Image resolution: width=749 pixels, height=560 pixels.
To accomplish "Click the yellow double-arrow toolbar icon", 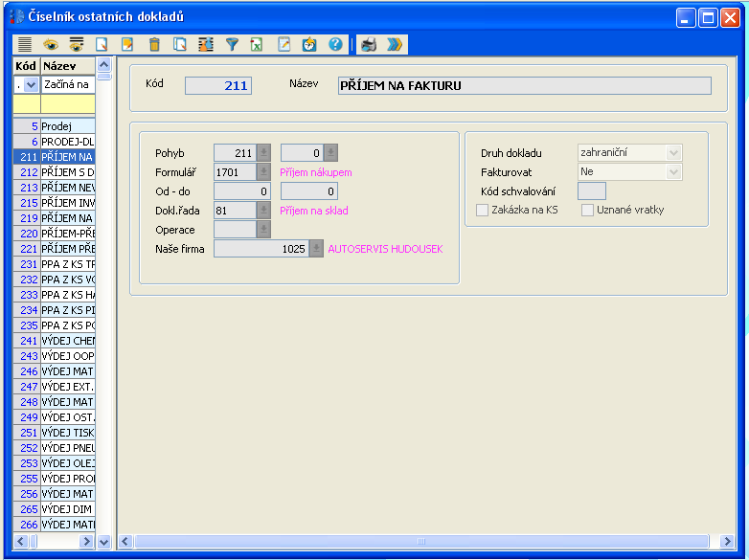I will (394, 44).
